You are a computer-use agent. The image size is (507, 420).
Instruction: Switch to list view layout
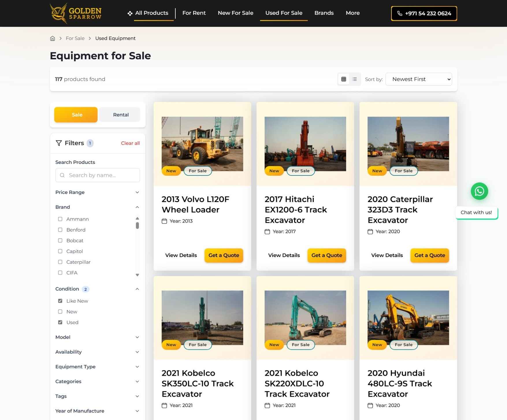(x=354, y=79)
